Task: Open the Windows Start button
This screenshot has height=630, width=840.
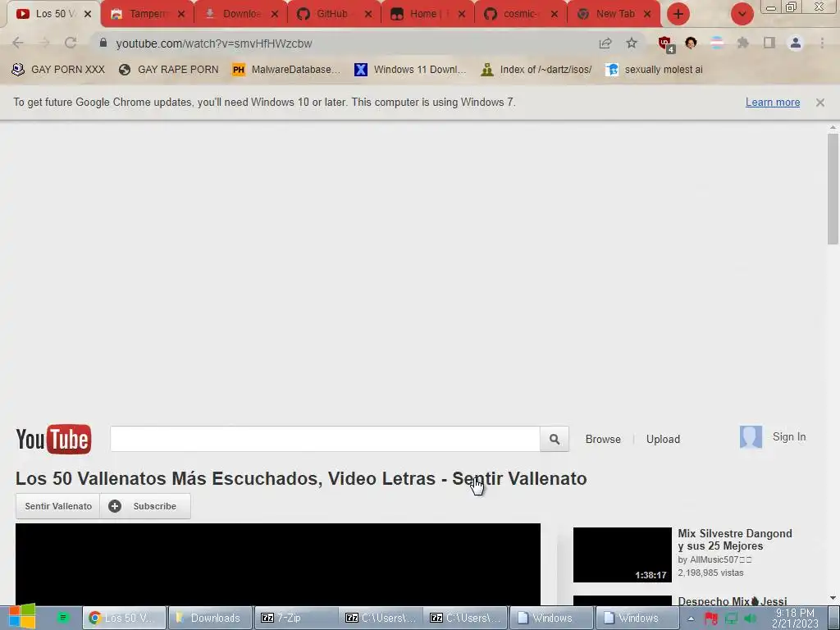Action: coord(21,617)
